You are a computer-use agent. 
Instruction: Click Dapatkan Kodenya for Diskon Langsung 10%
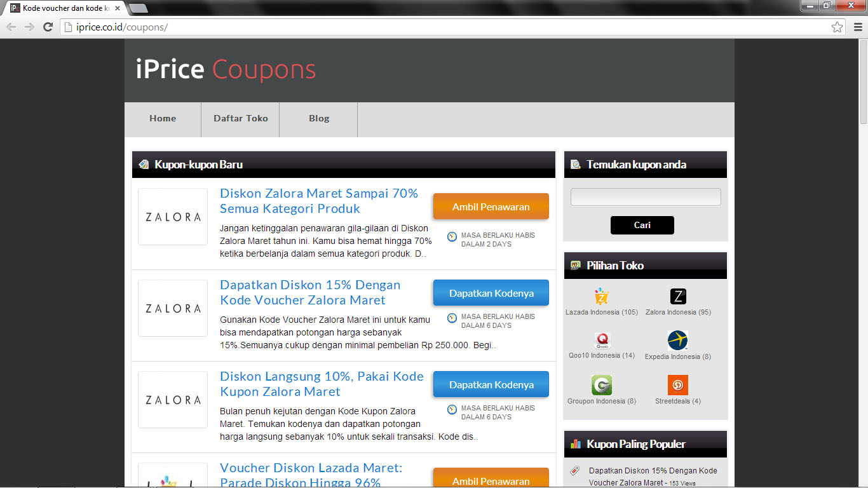(491, 384)
